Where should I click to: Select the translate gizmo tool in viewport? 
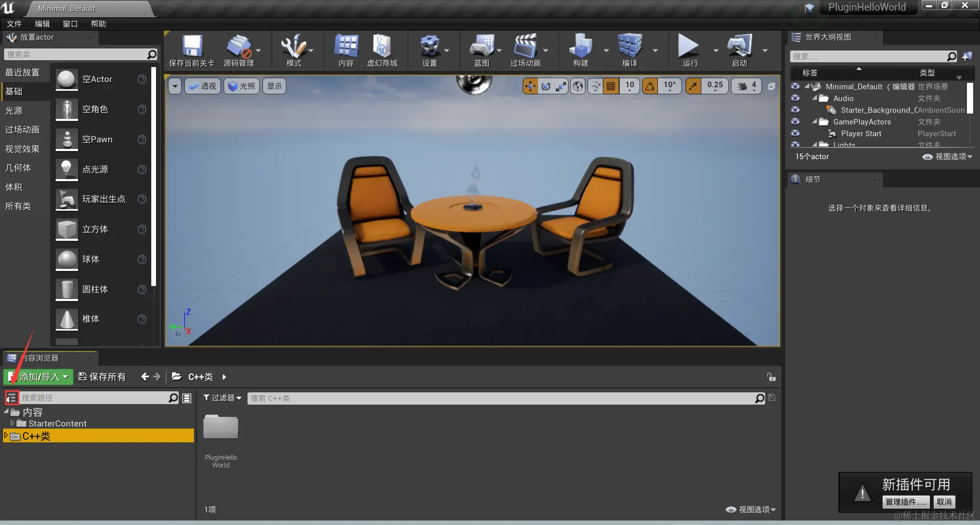click(x=530, y=86)
